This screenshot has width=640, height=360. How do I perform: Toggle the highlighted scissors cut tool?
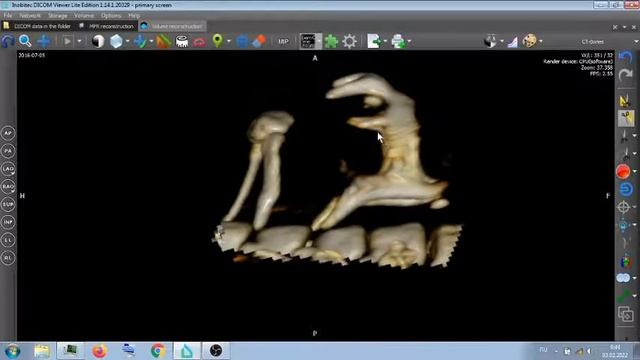tap(626, 118)
